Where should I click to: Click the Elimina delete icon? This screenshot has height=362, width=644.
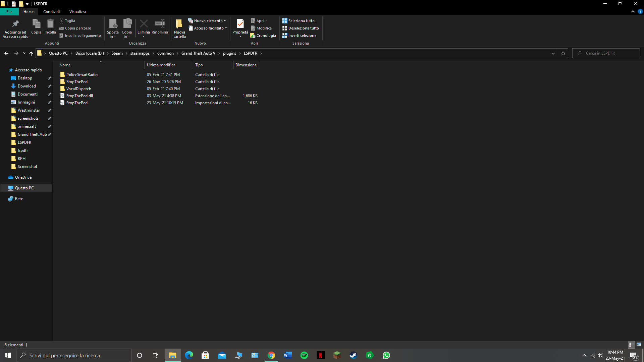pyautogui.click(x=144, y=24)
